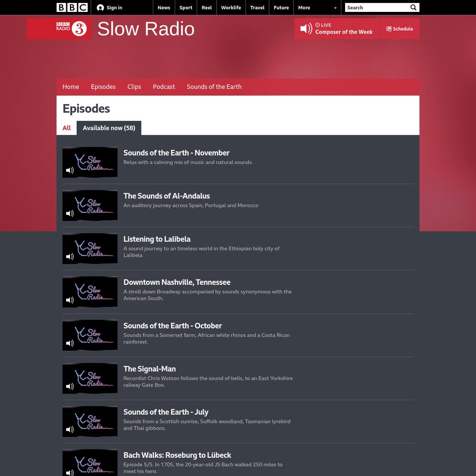Open Sounds of the Earth - October episode
This screenshot has width=476, height=476.
click(x=172, y=326)
